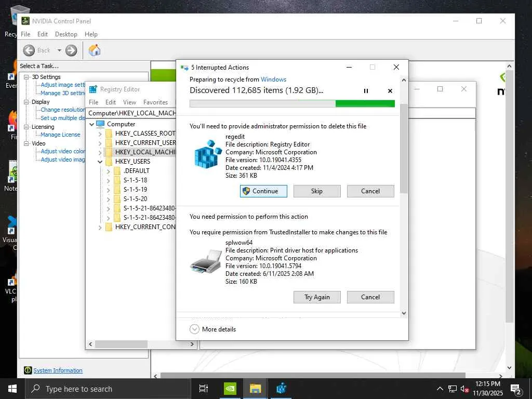Select the S-1-5-20 registry key
Screen dimensions: 532x399
coord(136,199)
